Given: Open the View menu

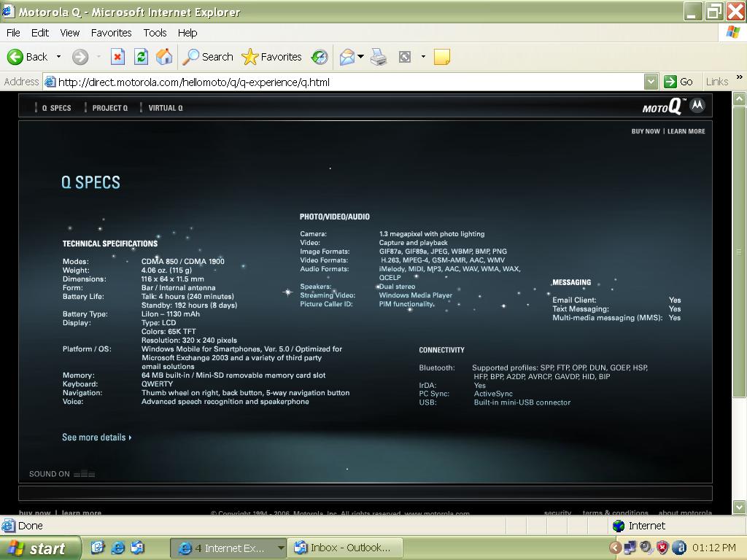Looking at the screenshot, I should coord(70,33).
